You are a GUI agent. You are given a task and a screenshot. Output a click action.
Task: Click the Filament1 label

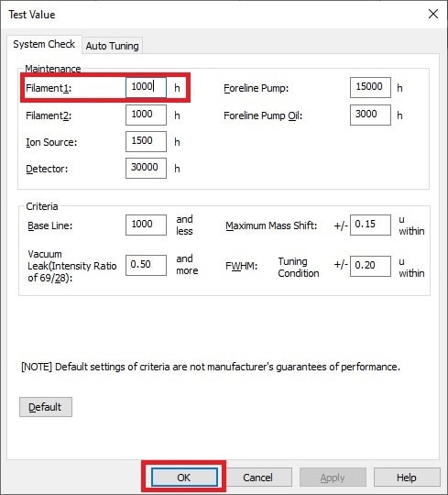49,88
